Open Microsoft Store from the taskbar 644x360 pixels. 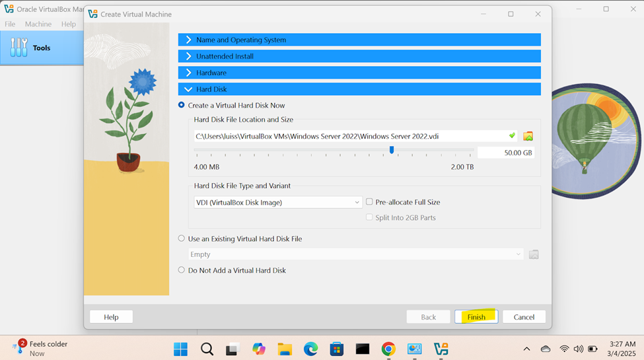(x=336, y=349)
